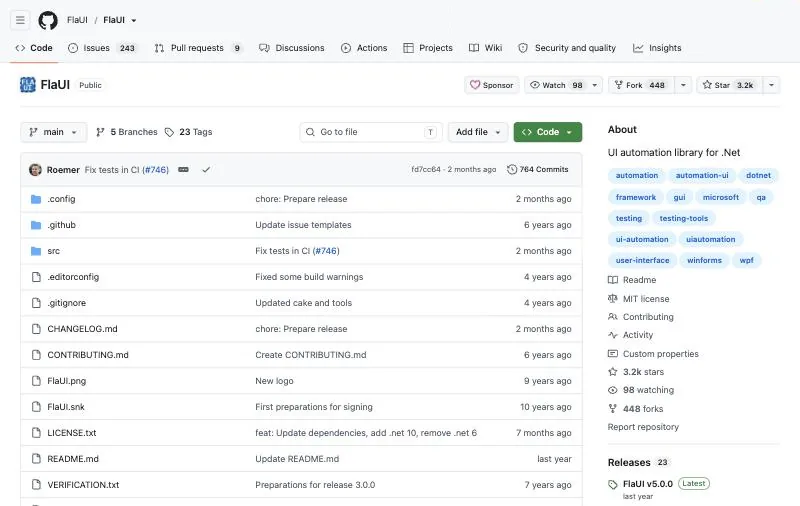
Task: Click the testing-tools topic tag
Action: pos(684,218)
